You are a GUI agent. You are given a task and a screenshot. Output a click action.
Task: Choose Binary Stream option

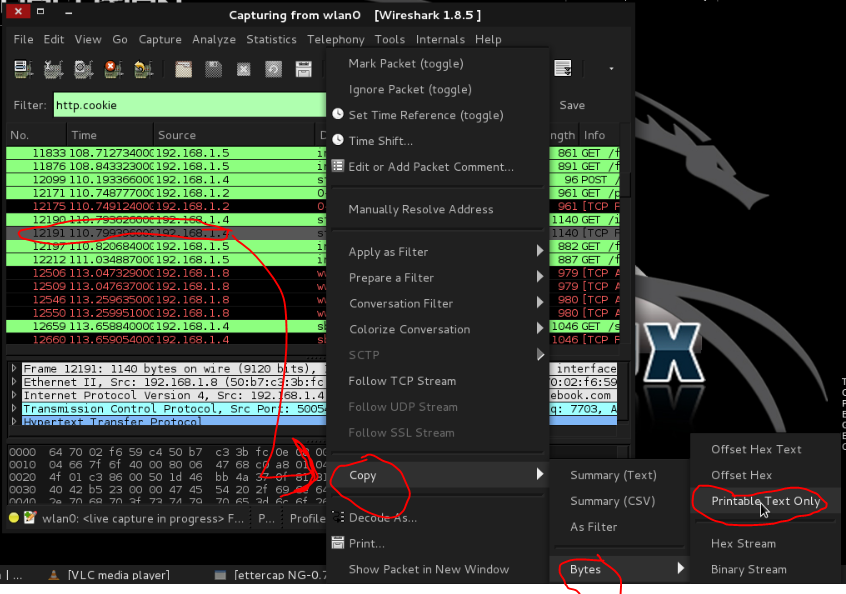[x=748, y=569]
